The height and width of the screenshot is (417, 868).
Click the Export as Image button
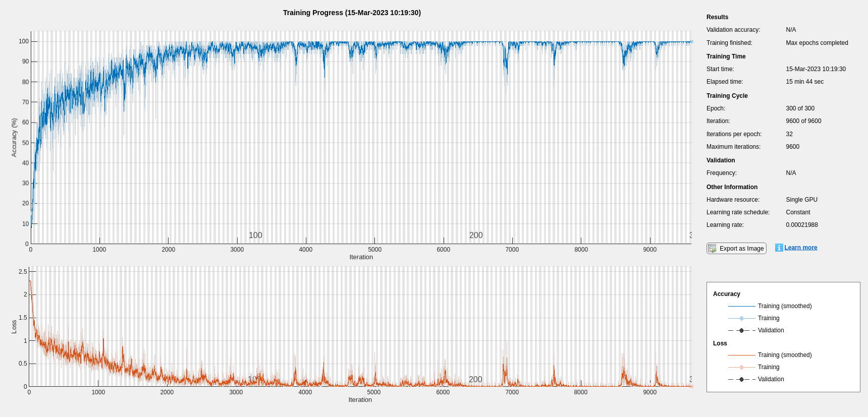tap(736, 248)
